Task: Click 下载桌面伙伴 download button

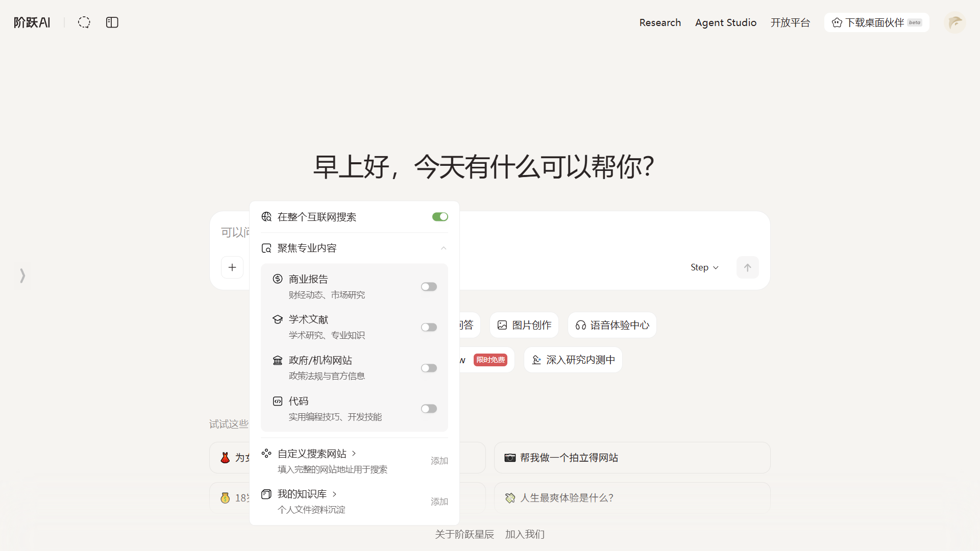Action: (x=876, y=22)
